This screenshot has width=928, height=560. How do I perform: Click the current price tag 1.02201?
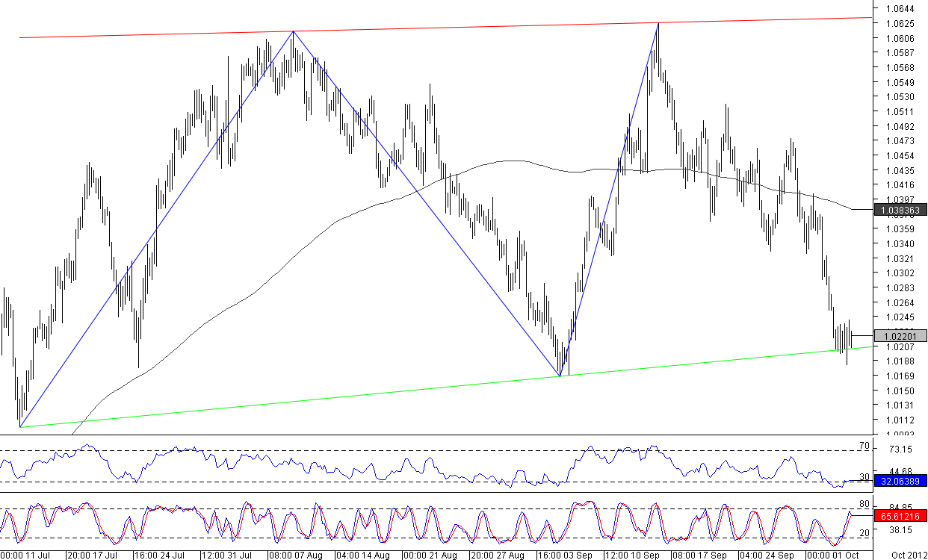pos(900,336)
